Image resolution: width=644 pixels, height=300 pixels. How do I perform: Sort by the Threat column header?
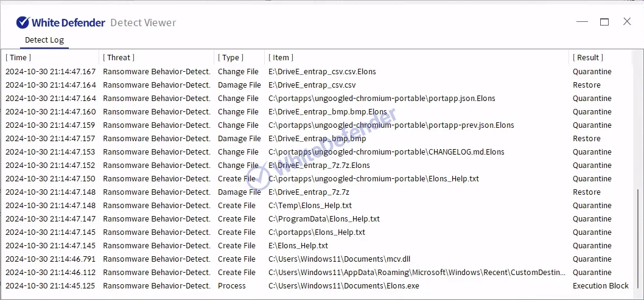pos(119,57)
